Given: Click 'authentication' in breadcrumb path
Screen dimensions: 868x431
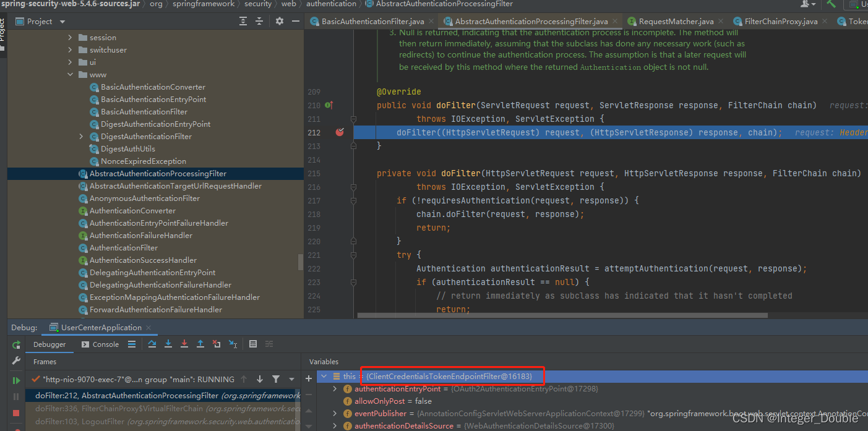Looking at the screenshot, I should tap(331, 4).
